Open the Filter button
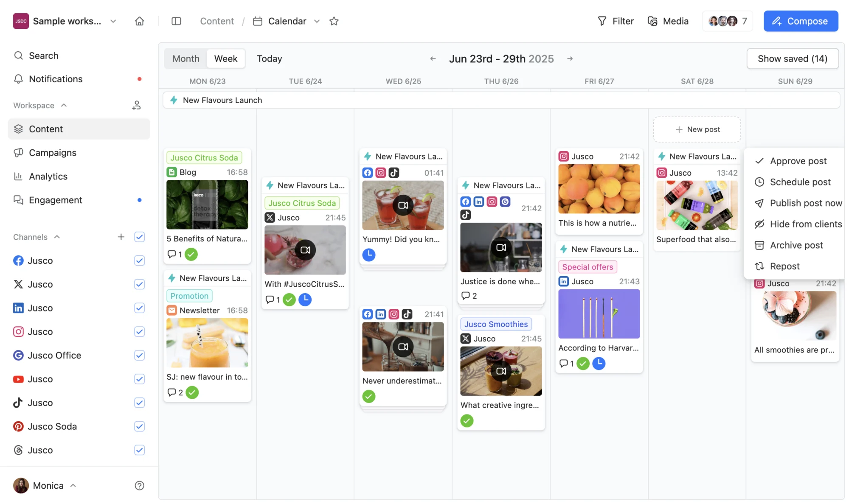This screenshot has width=849, height=504. click(616, 21)
